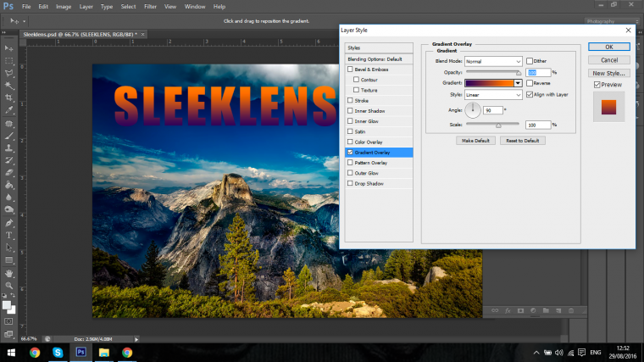Click the Scale slider handle
Image resolution: width=644 pixels, height=362 pixels.
[498, 125]
